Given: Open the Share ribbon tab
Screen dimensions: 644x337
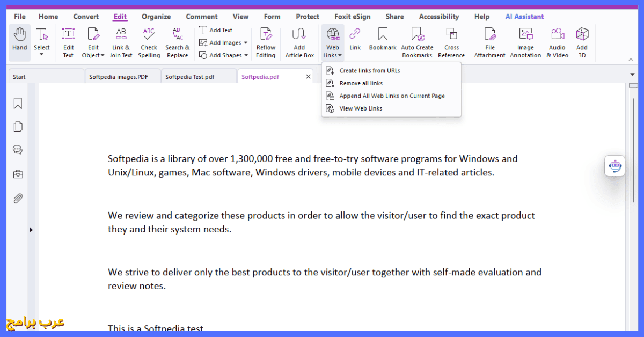Looking at the screenshot, I should coord(394,17).
